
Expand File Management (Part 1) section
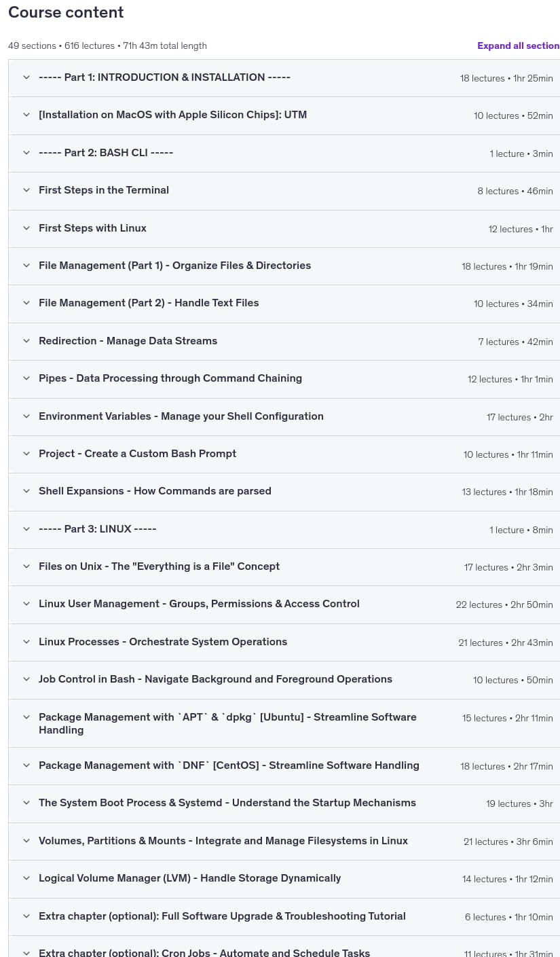(284, 266)
